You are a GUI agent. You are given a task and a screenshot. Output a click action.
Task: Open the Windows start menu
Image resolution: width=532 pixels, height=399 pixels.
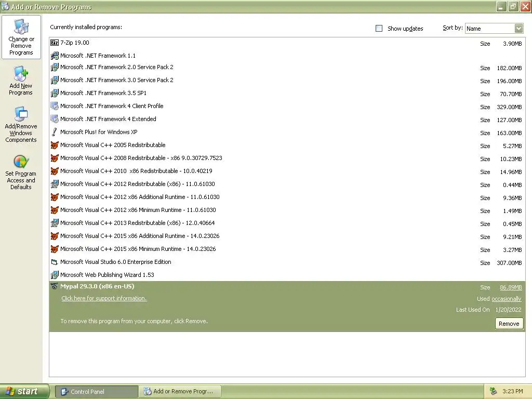tap(24, 391)
